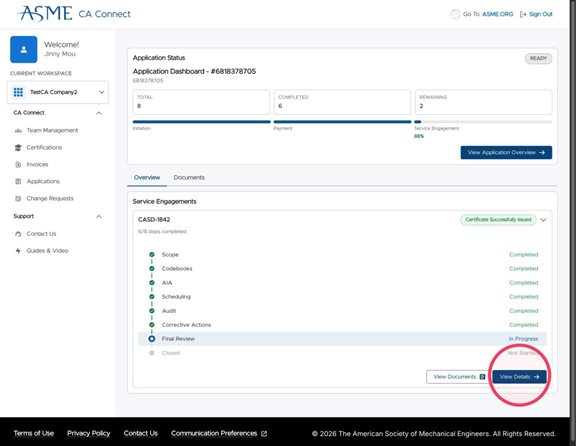This screenshot has width=576, height=446.
Task: Click the green check beside Corrective Actions
Action: pyautogui.click(x=152, y=325)
